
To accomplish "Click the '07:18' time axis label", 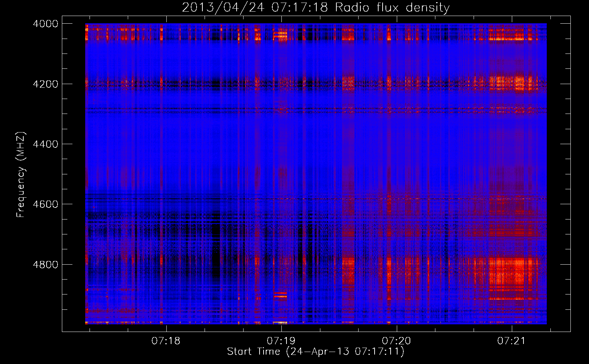I will coord(166,341).
